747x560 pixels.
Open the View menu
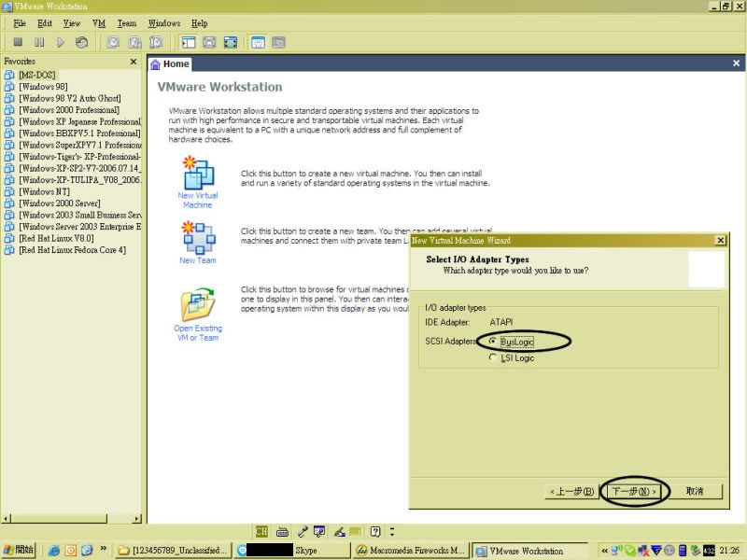click(72, 23)
